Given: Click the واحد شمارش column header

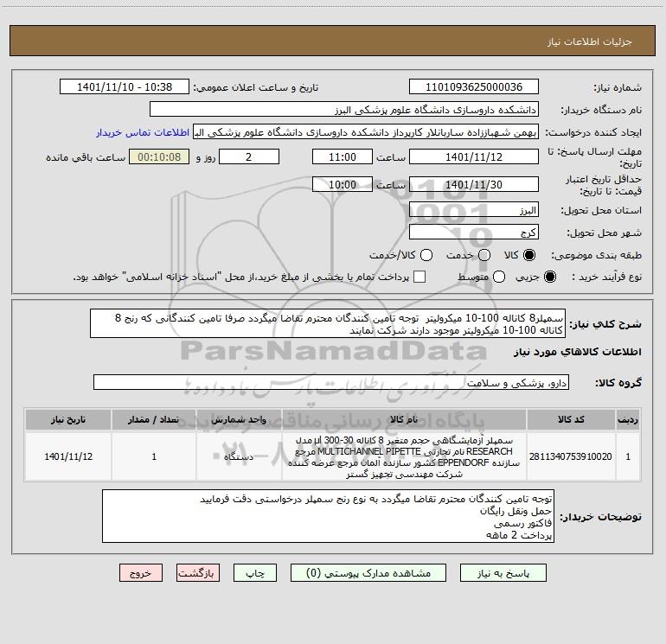Looking at the screenshot, I should [239, 419].
